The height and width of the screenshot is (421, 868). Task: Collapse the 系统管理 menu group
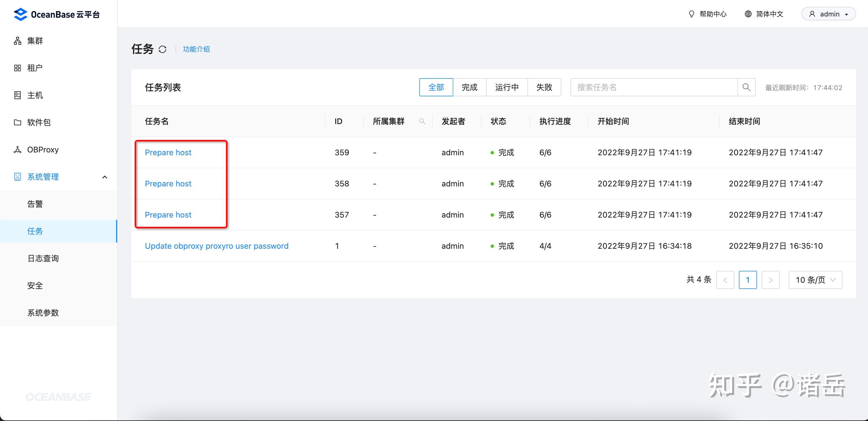pos(104,177)
